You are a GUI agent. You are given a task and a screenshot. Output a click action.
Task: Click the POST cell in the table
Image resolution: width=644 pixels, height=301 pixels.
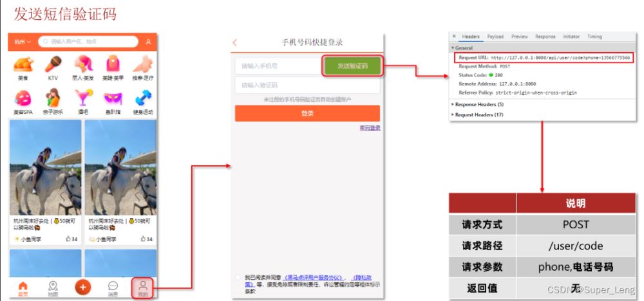(x=575, y=224)
